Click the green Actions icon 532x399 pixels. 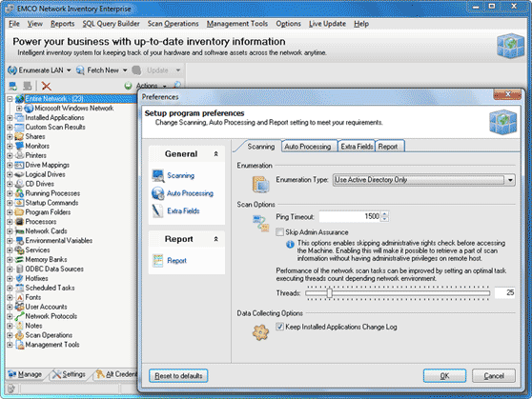click(128, 86)
